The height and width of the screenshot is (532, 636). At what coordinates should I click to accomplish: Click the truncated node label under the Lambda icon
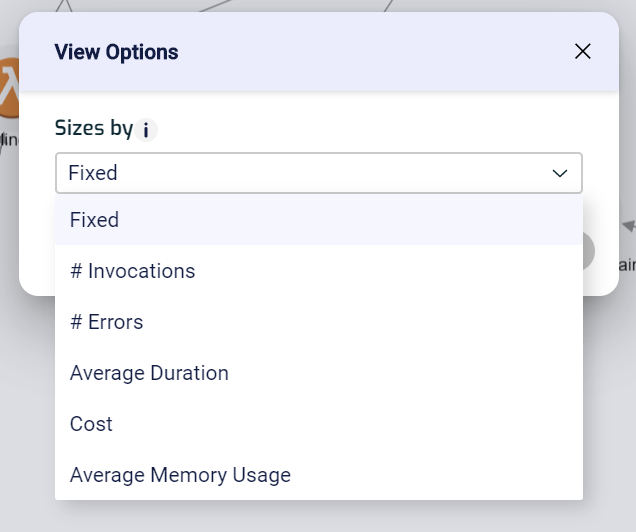click(x=9, y=140)
